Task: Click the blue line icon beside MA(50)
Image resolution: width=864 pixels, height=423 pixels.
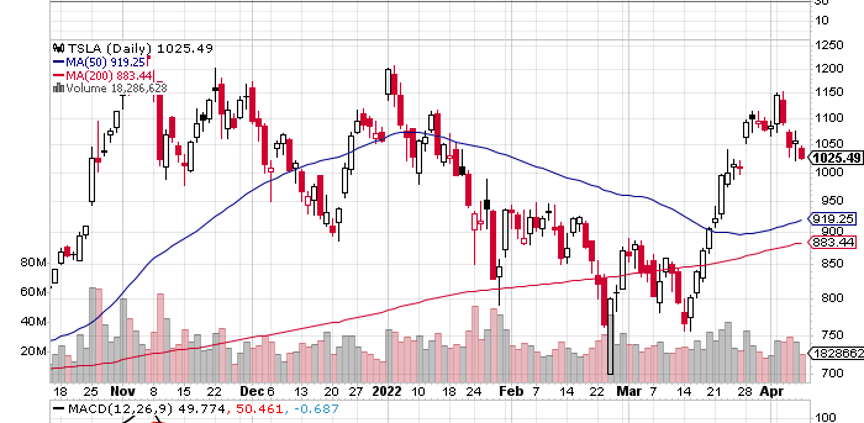Action: pos(59,61)
